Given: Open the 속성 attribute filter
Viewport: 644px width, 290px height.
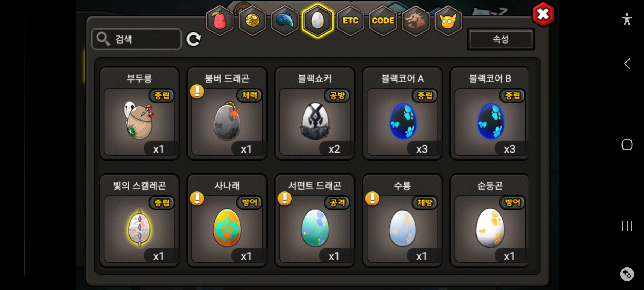Looking at the screenshot, I should (x=501, y=39).
